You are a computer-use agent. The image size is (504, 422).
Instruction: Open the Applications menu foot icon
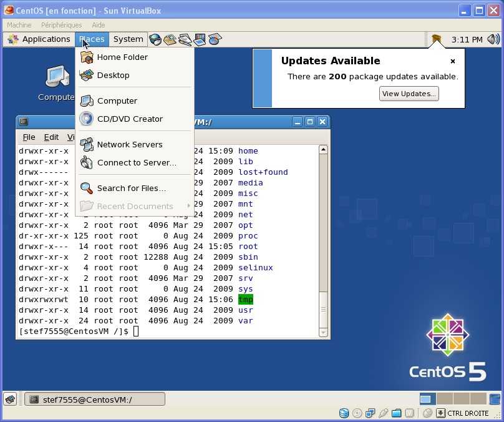click(x=13, y=39)
